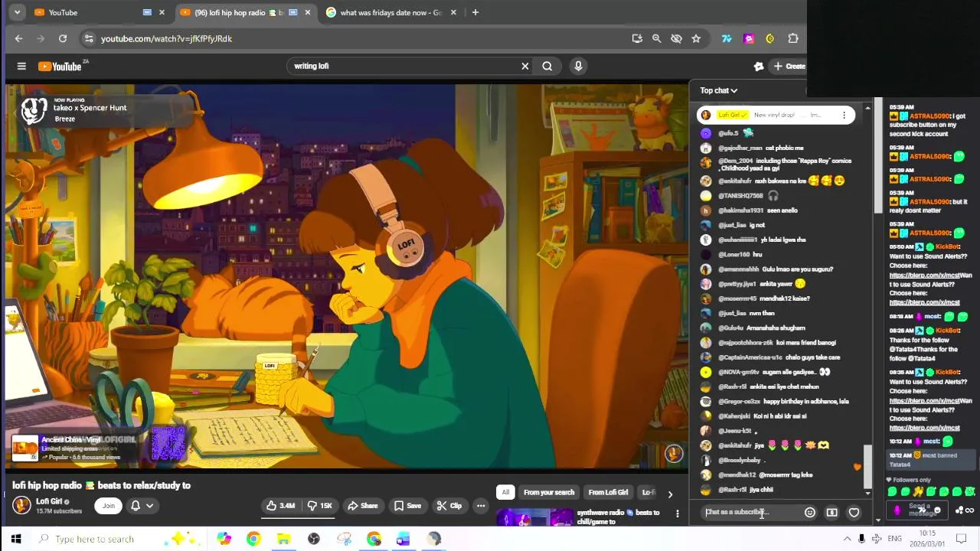Click install app icon in address bar

(x=637, y=38)
